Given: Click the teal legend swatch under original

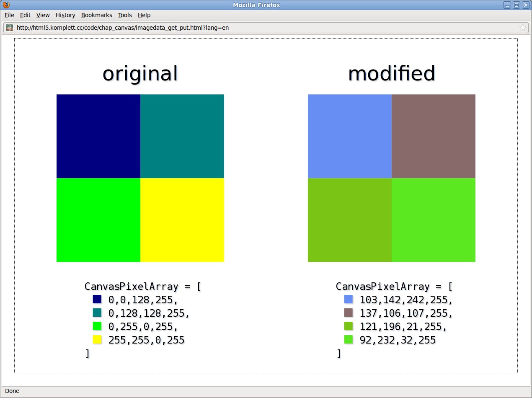Looking at the screenshot, I should click(97, 313).
